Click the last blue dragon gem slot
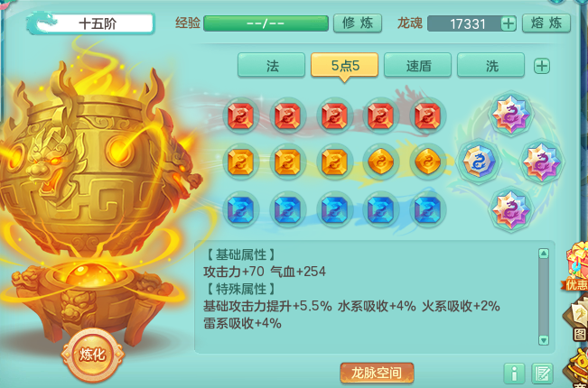Image resolution: width=588 pixels, height=388 pixels. click(x=428, y=209)
